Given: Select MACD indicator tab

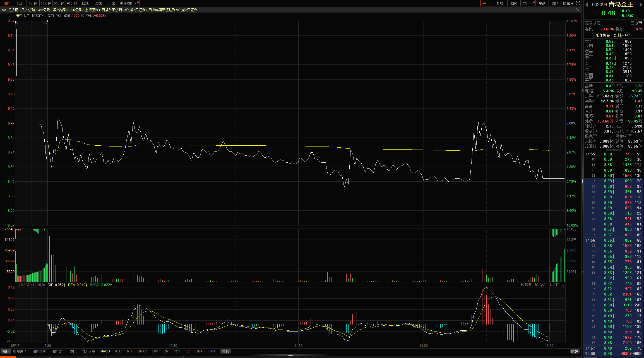Looking at the screenshot, I should pyautogui.click(x=105, y=351).
